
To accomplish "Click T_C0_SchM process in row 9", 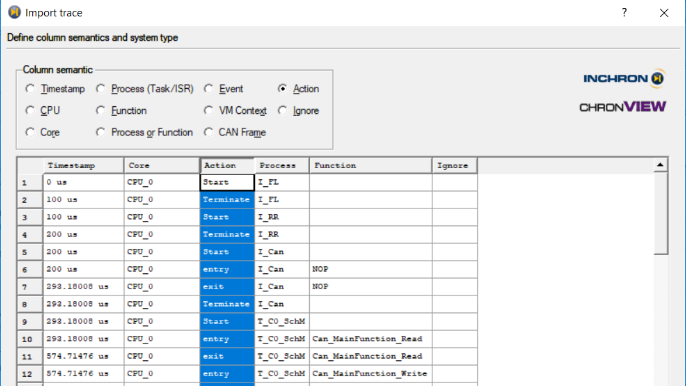I will tap(282, 321).
